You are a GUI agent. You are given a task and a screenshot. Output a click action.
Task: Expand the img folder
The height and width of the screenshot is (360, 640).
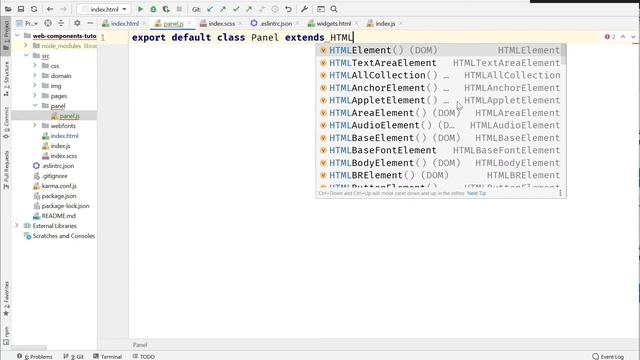point(35,86)
